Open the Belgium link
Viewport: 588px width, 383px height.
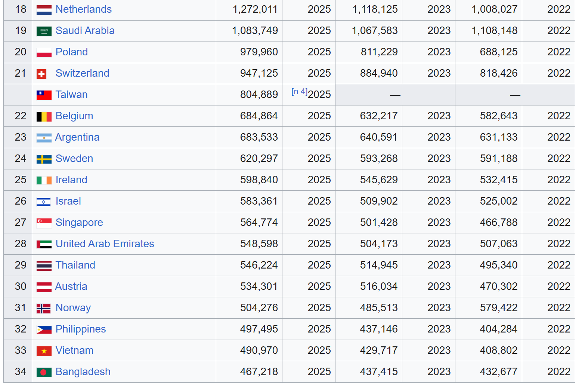tap(74, 116)
